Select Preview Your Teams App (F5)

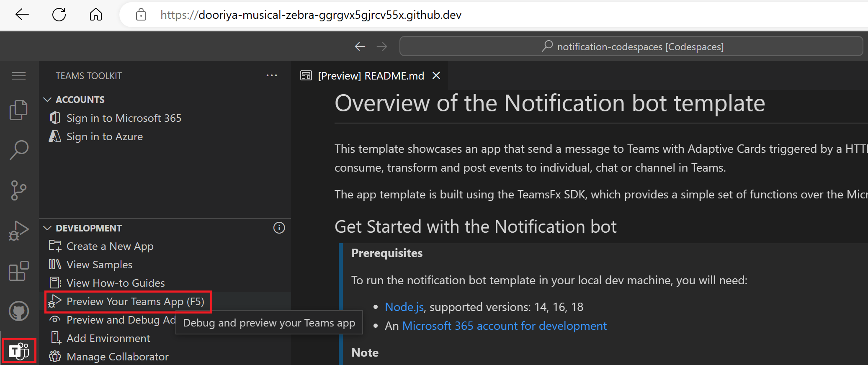(x=135, y=301)
